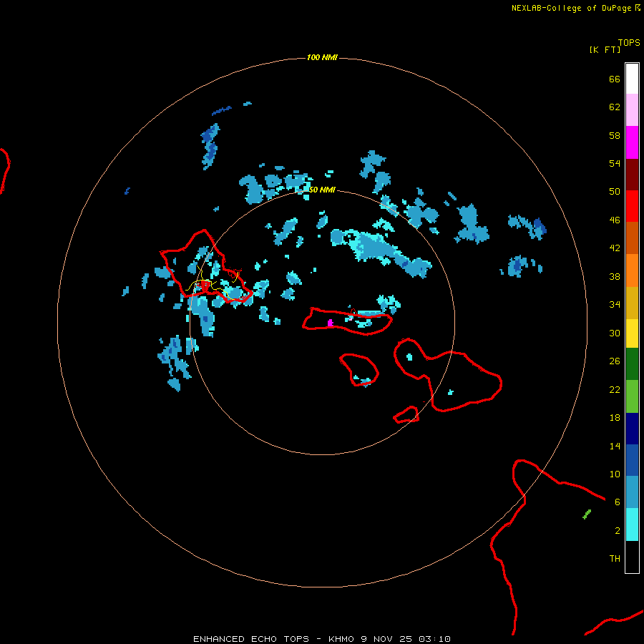Click the legend value 10

tap(615, 474)
